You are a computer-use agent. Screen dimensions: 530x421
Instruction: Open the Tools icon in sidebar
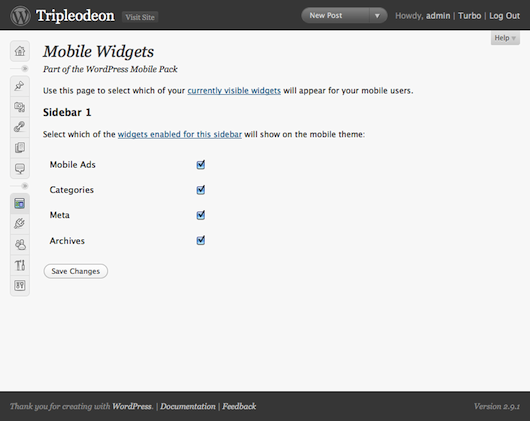coord(20,265)
